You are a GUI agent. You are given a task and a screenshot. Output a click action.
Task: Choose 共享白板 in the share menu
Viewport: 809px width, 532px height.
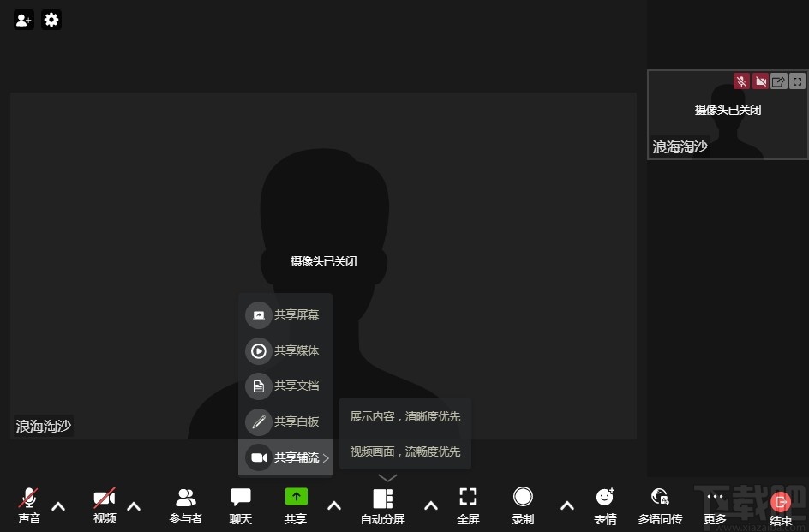click(x=285, y=421)
